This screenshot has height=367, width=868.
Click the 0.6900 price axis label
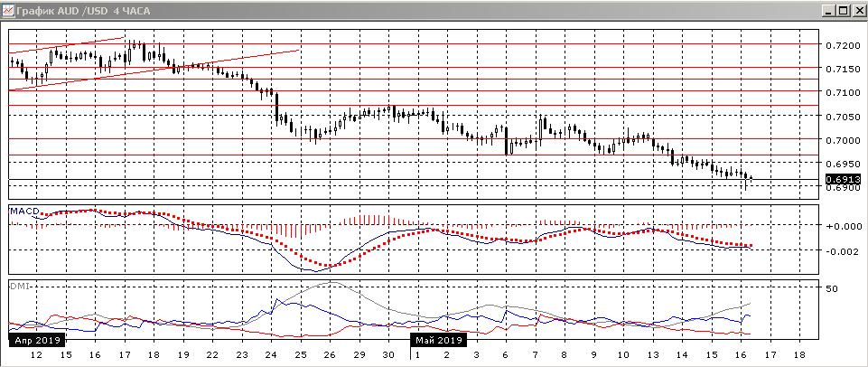coord(843,189)
